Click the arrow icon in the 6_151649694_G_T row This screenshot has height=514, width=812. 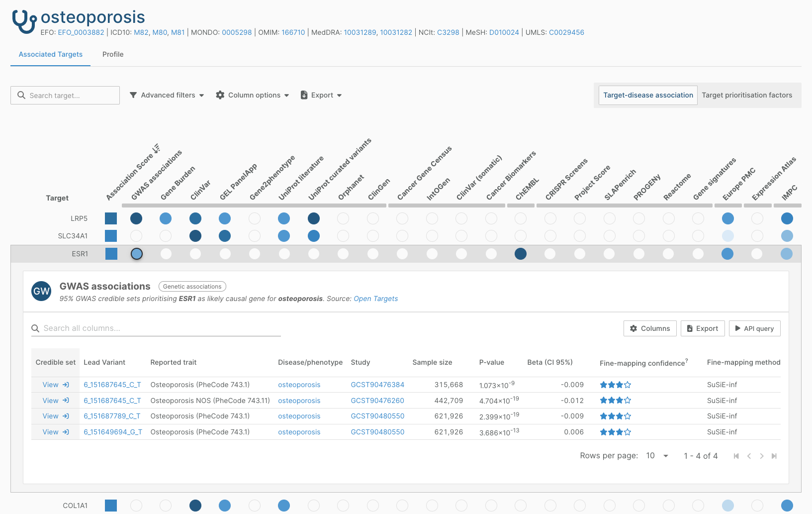[66, 432]
